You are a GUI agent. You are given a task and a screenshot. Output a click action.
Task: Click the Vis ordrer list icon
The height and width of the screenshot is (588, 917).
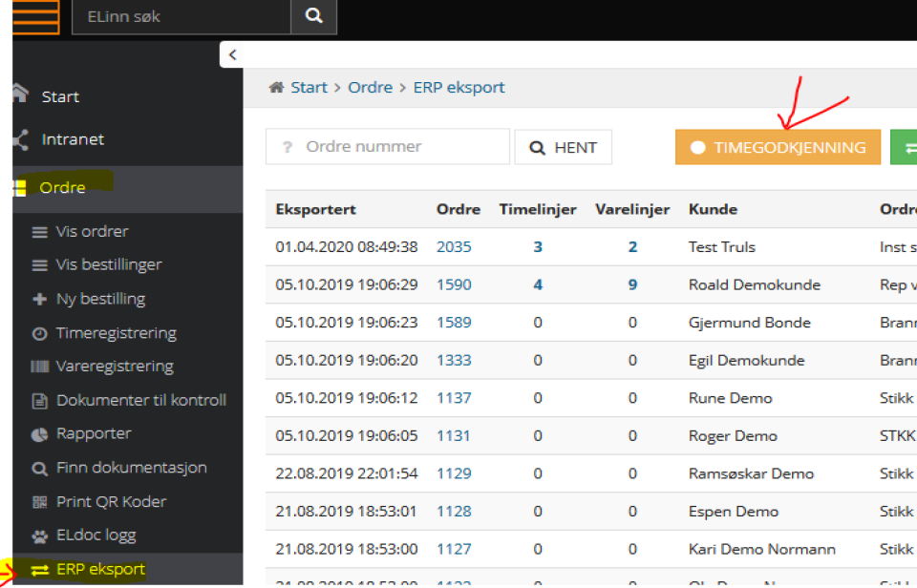tap(39, 232)
